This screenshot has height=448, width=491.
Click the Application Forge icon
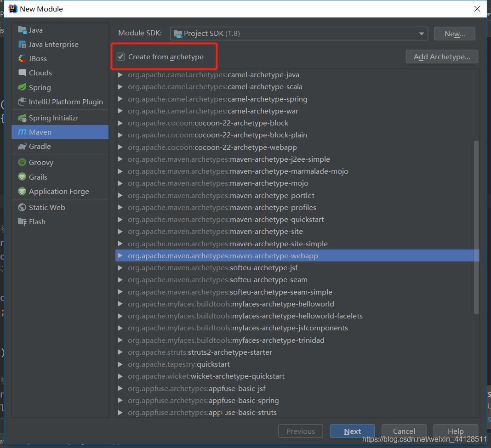(x=22, y=191)
